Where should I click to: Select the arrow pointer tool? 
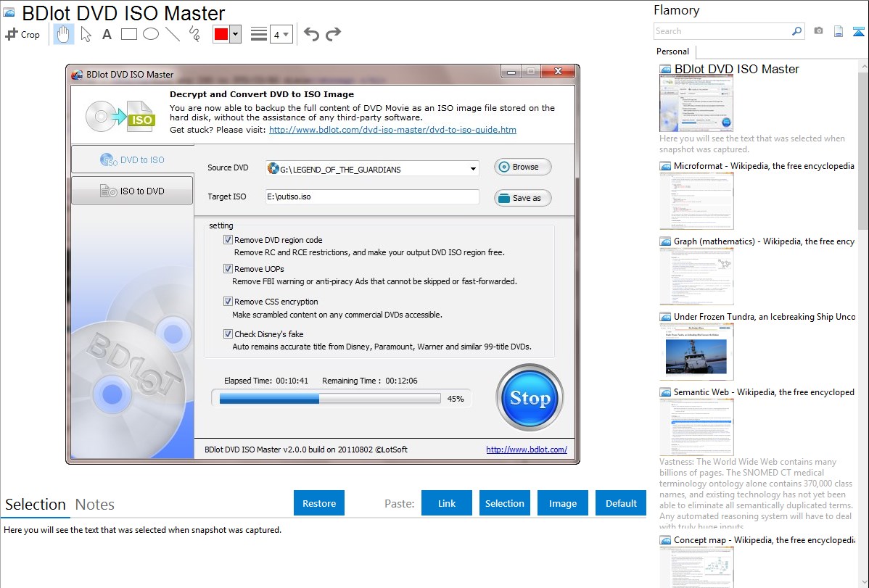tap(86, 34)
